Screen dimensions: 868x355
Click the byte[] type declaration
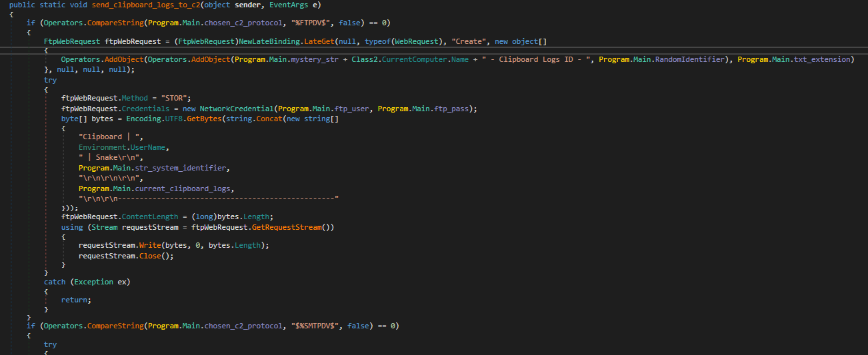click(x=74, y=118)
